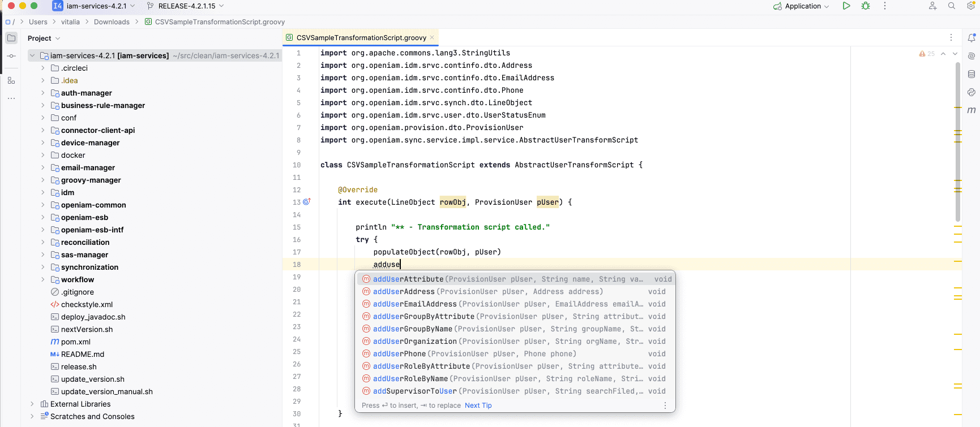Open the RELEASE-4.2.1.15 branch dropdown

[x=186, y=6]
